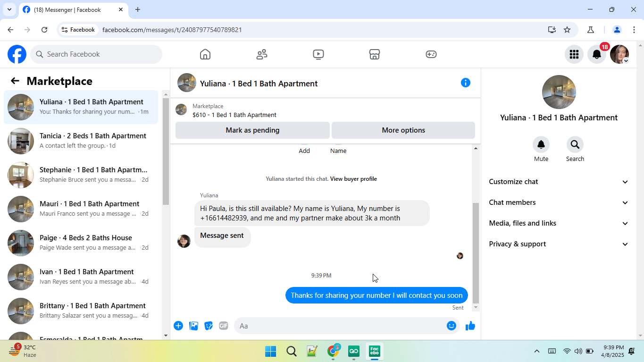Viewport: 644px width, 362px height.
Task: Click the Aa message input box
Action: point(340,326)
